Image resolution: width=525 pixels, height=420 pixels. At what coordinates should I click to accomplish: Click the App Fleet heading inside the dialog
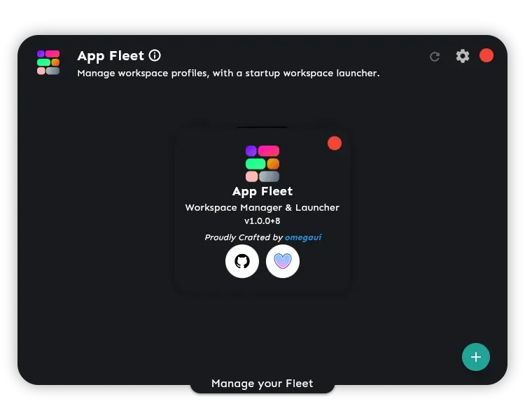[262, 192]
